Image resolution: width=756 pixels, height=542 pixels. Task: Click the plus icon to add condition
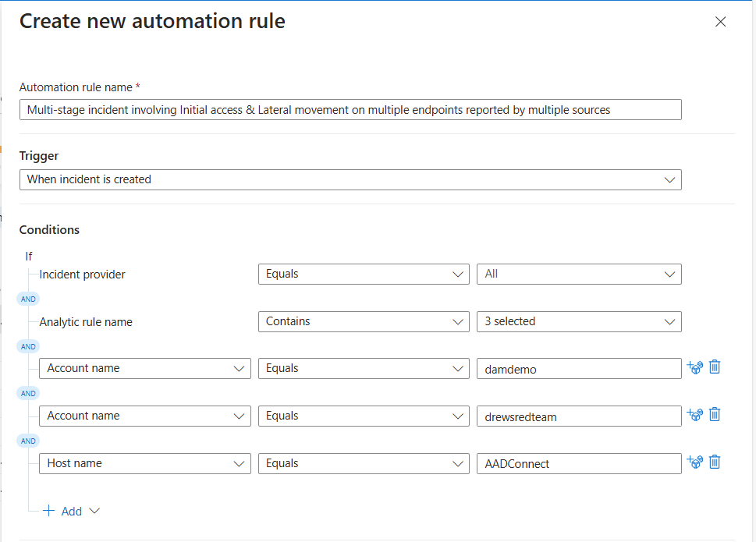[49, 511]
